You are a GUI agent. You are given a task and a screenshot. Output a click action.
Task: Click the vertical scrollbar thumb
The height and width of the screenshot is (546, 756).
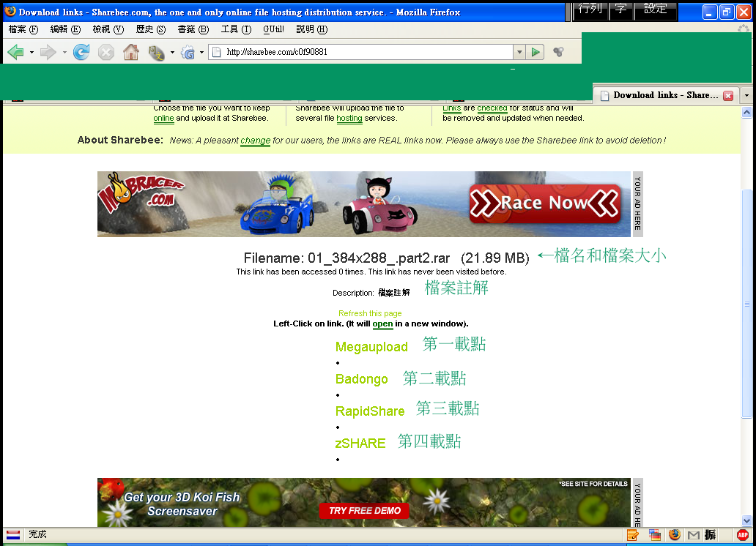[x=746, y=304]
